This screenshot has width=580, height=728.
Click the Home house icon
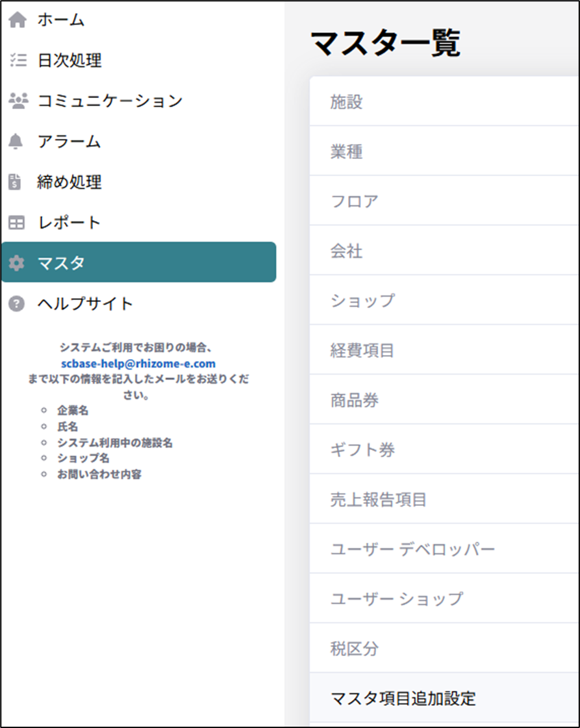click(17, 20)
